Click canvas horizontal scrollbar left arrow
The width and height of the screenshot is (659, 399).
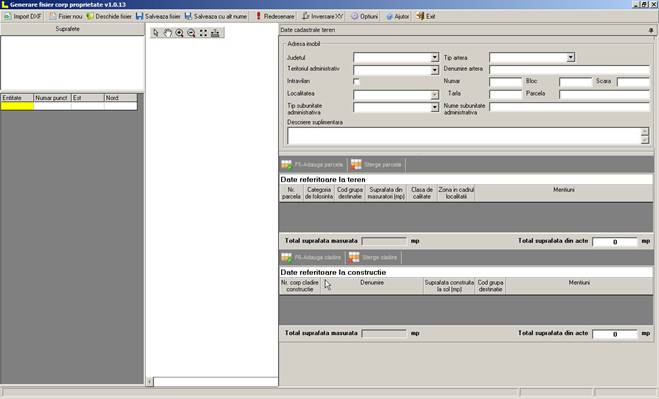click(150, 381)
